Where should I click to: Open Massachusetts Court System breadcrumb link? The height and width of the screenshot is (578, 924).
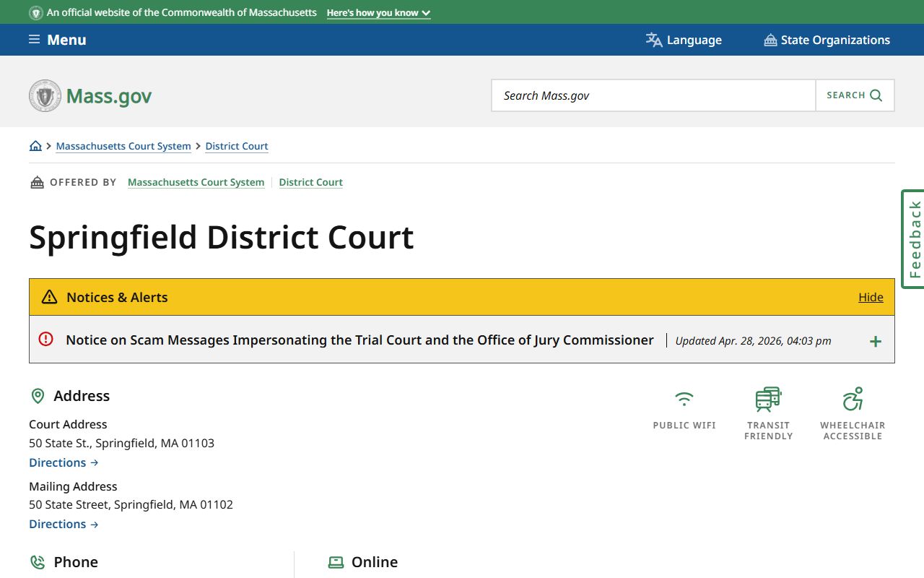(x=123, y=146)
